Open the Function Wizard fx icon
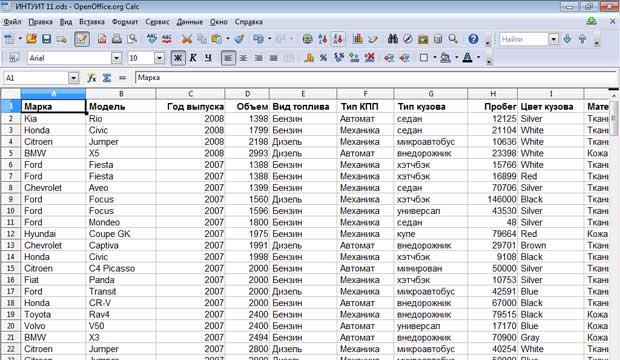The width and height of the screenshot is (620, 360). tap(91, 78)
